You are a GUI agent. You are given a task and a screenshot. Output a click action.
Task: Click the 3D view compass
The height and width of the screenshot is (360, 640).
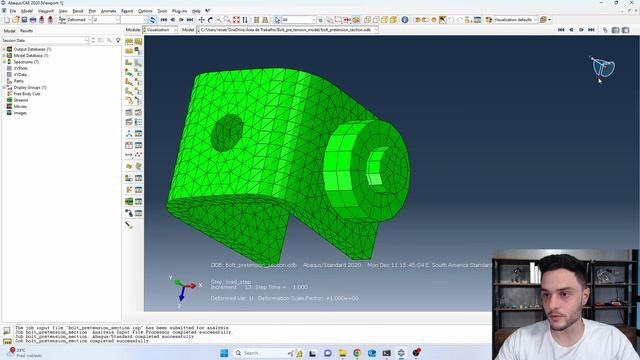[603, 67]
